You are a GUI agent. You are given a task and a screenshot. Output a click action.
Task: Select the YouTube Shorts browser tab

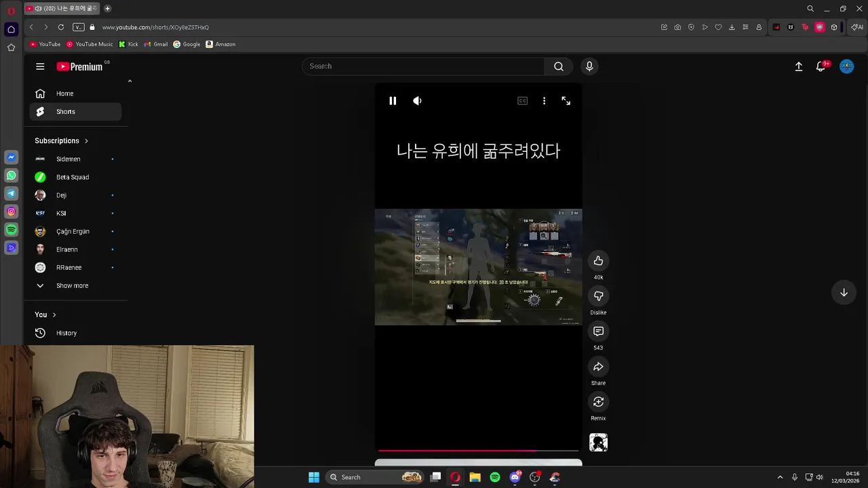pyautogui.click(x=62, y=9)
